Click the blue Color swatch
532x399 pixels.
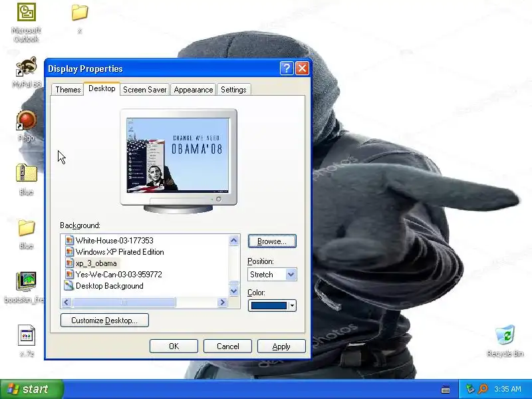pyautogui.click(x=269, y=306)
